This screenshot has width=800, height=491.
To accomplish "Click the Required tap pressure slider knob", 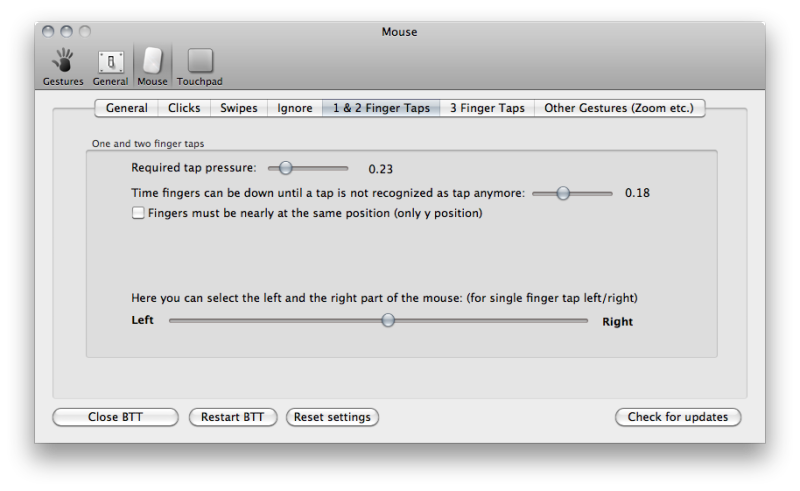I will [286, 168].
